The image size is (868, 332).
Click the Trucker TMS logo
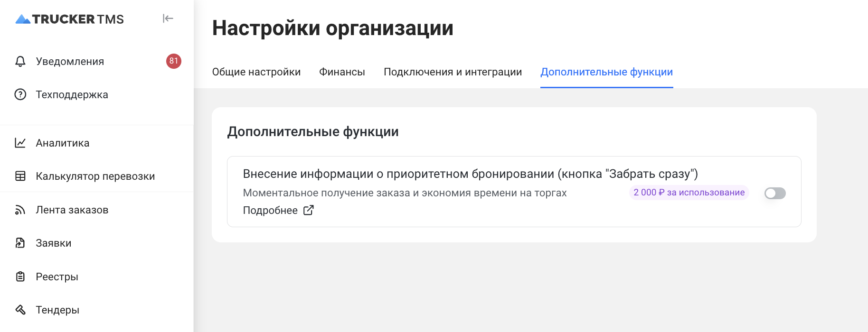69,19
